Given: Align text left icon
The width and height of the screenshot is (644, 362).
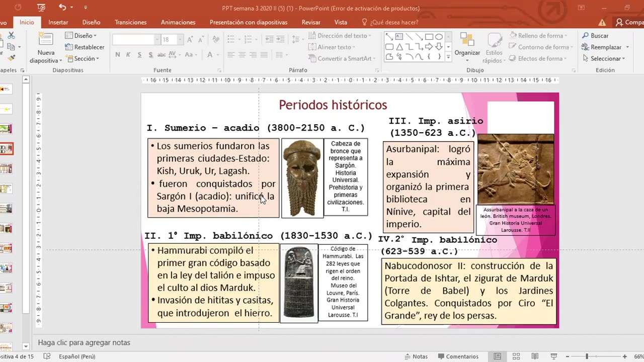Looking at the screenshot, I should 231,55.
